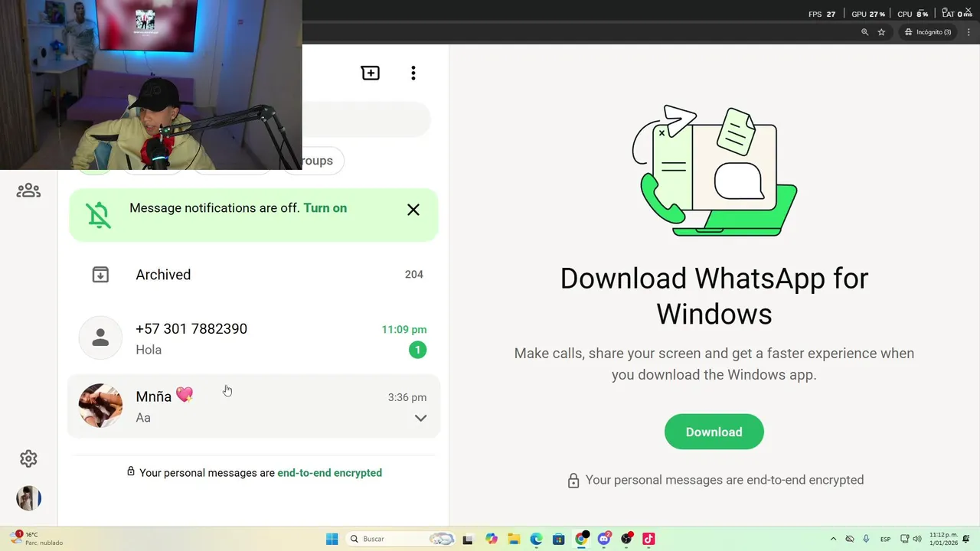Screen dimensions: 980x551
Task: Open the Communities icon in the sidebar
Action: [x=28, y=190]
